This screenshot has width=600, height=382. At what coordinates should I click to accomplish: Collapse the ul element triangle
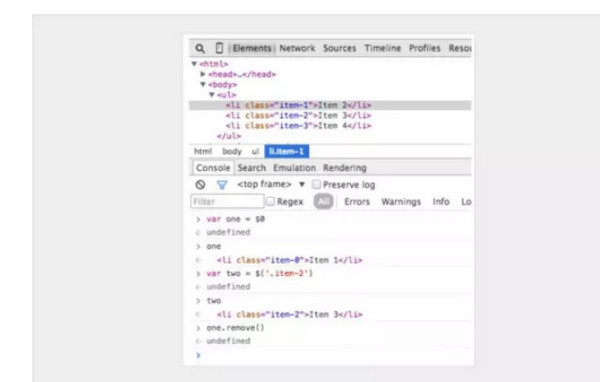click(x=212, y=95)
